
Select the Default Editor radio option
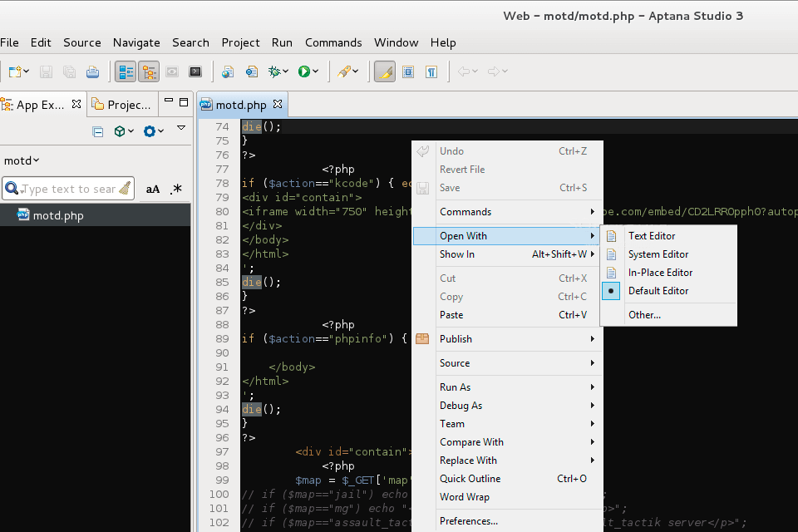(668, 291)
